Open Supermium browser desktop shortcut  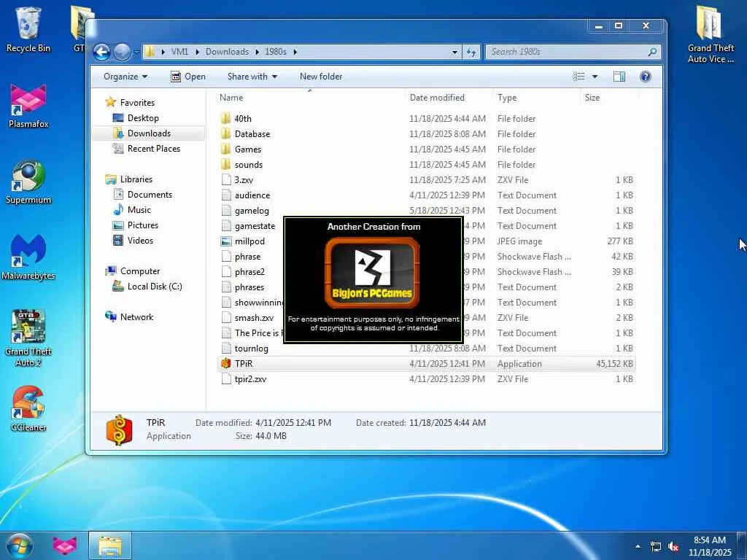(28, 182)
